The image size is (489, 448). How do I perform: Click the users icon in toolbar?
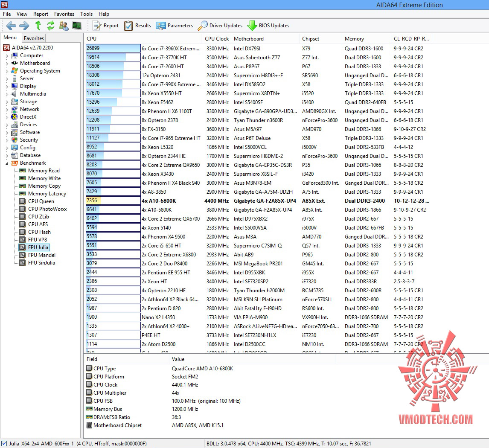click(64, 26)
